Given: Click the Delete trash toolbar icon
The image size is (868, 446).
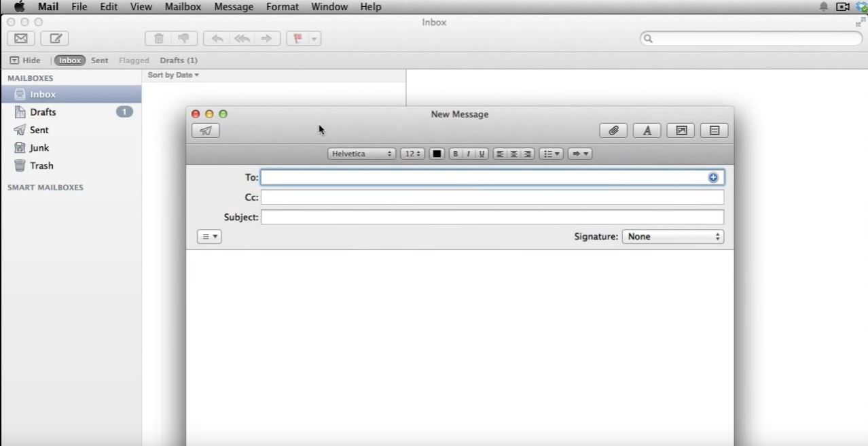Looking at the screenshot, I should 159,39.
